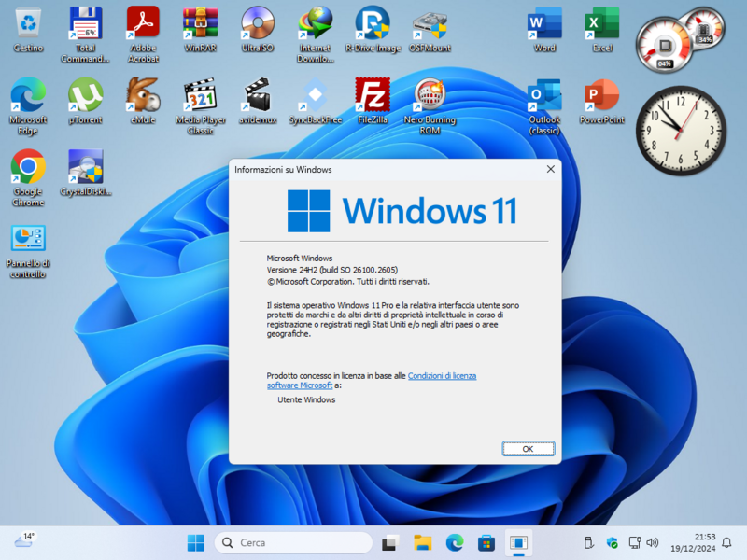This screenshot has width=747, height=560.
Task: Click OK in Informazioni su Windows dialog
Action: (x=528, y=449)
